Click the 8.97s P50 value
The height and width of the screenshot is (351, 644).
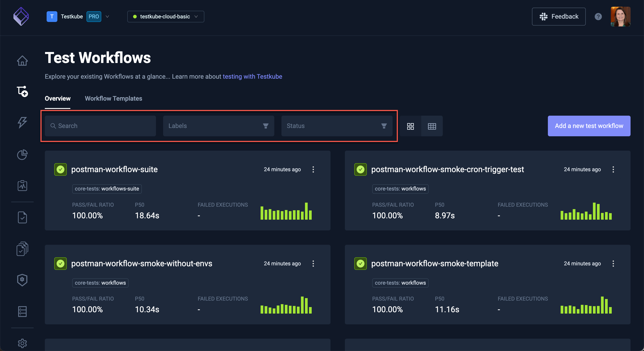tap(445, 215)
